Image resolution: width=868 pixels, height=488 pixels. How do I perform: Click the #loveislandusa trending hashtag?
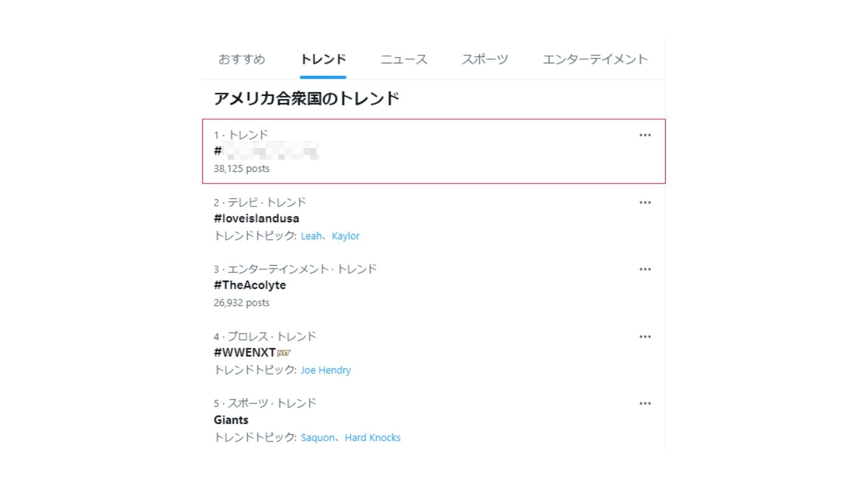[x=256, y=219]
